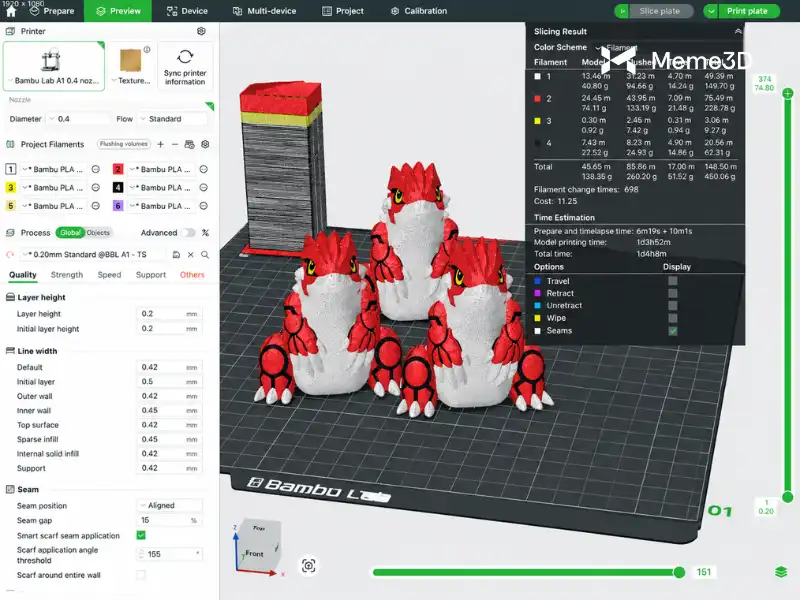This screenshot has height=600, width=800.
Task: Edit filament 6 preset icon
Action: coord(204,206)
